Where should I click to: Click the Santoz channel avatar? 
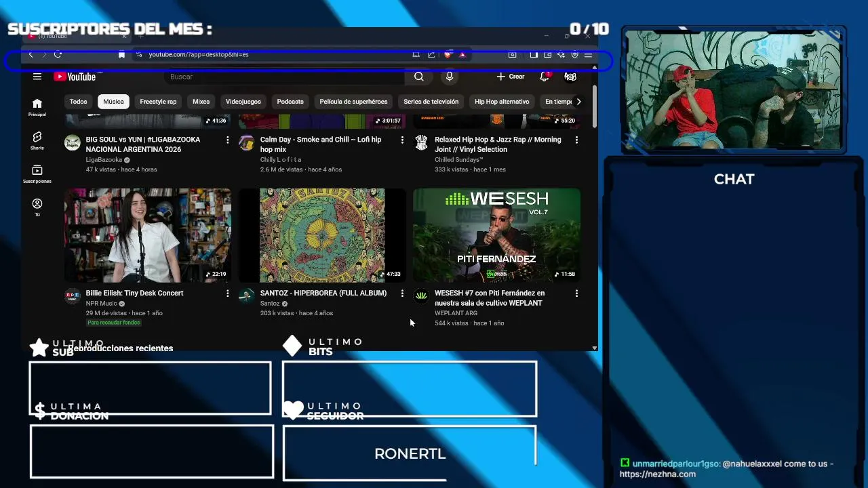(x=247, y=296)
